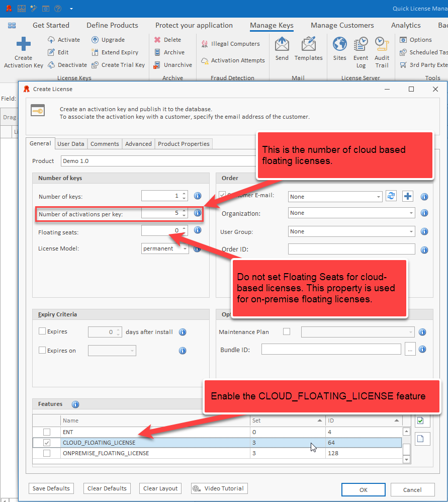Check the ENT feature checkbox
The height and width of the screenshot is (502, 448).
(47, 432)
